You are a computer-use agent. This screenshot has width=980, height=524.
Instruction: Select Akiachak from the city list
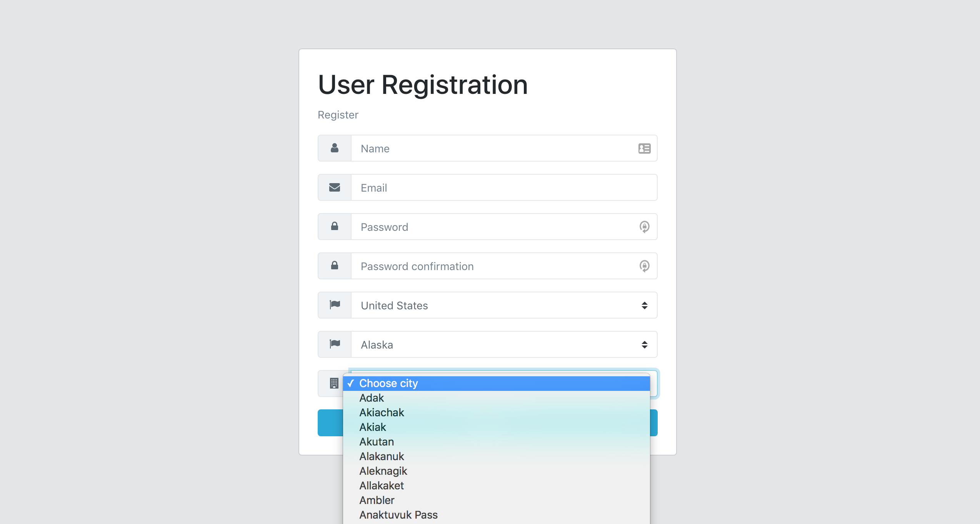point(382,413)
